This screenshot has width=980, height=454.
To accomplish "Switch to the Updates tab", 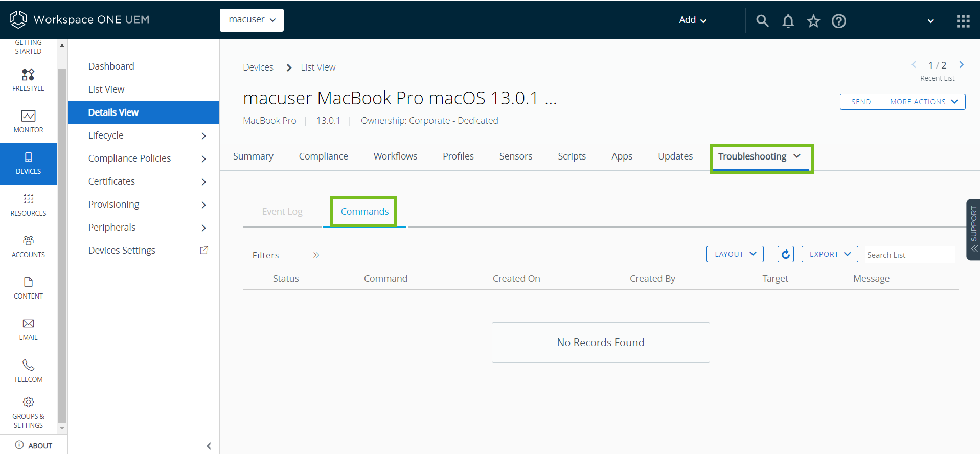I will [675, 156].
